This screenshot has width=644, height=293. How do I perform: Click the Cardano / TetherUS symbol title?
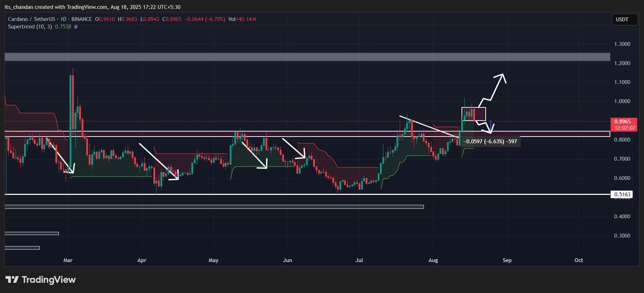pos(32,19)
